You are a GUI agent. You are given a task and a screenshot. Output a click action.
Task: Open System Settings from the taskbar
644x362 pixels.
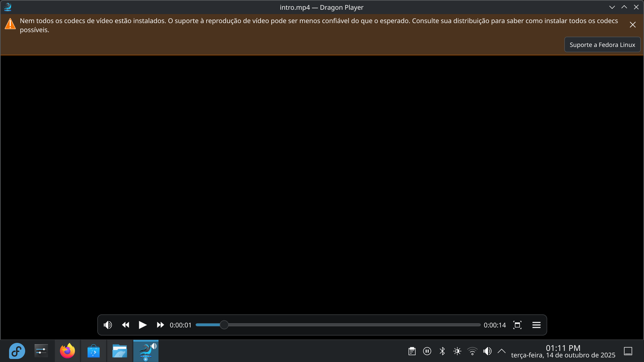[x=41, y=351]
